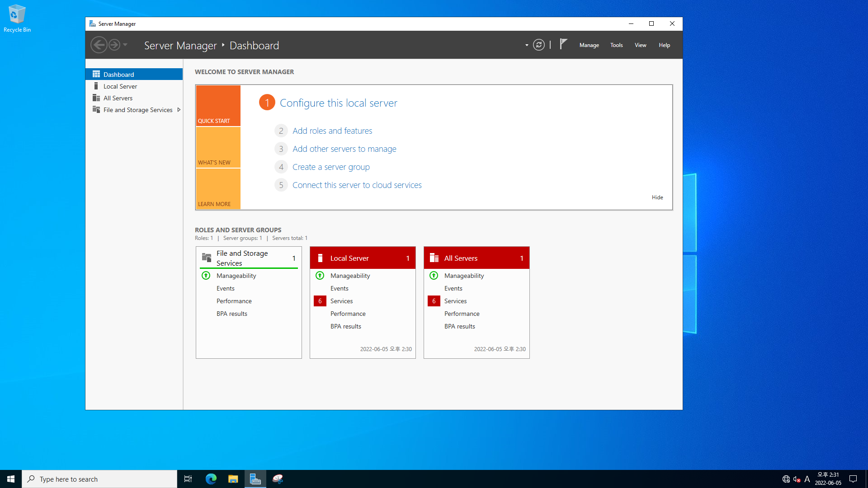Click Create a server group link
Viewport: 868px width, 488px height.
331,167
